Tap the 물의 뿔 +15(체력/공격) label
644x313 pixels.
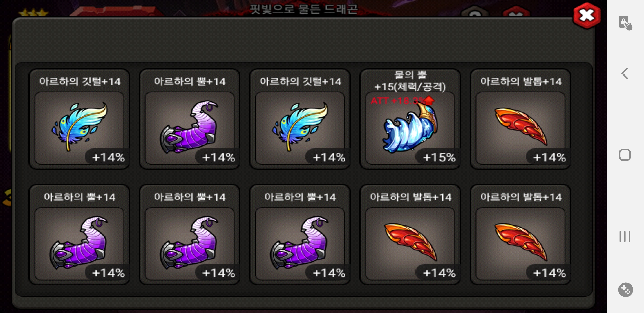(410, 81)
